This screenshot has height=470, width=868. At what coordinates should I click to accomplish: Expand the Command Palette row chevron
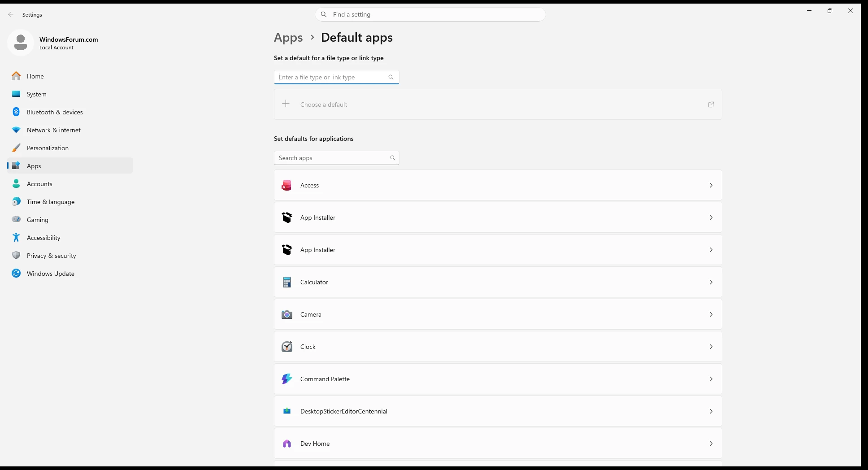pyautogui.click(x=711, y=379)
